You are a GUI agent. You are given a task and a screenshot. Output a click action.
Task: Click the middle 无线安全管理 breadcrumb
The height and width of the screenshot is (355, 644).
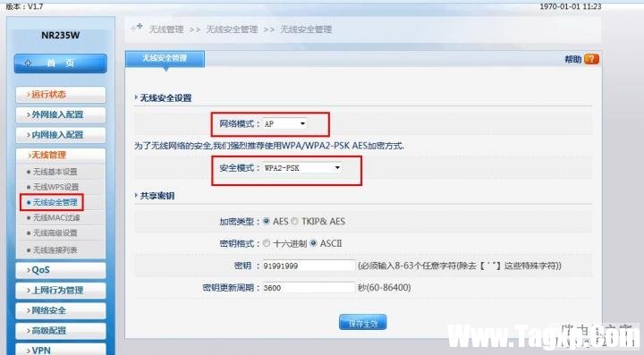pyautogui.click(x=232, y=30)
